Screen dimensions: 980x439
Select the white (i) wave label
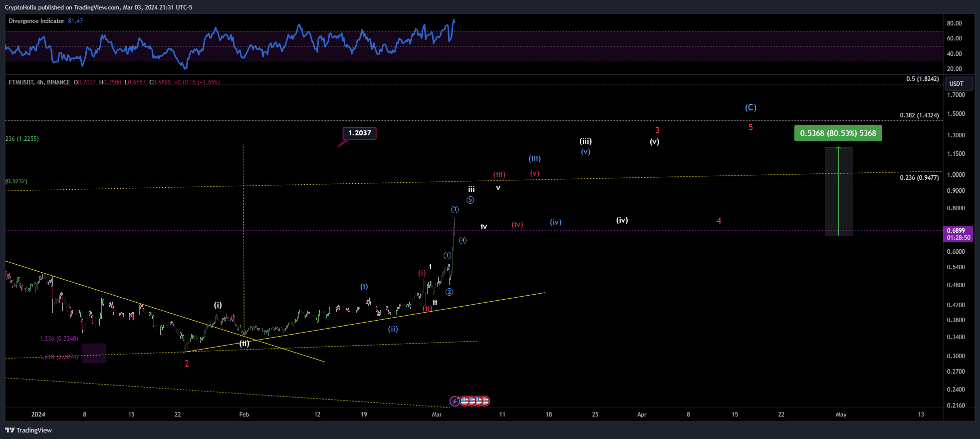point(218,305)
